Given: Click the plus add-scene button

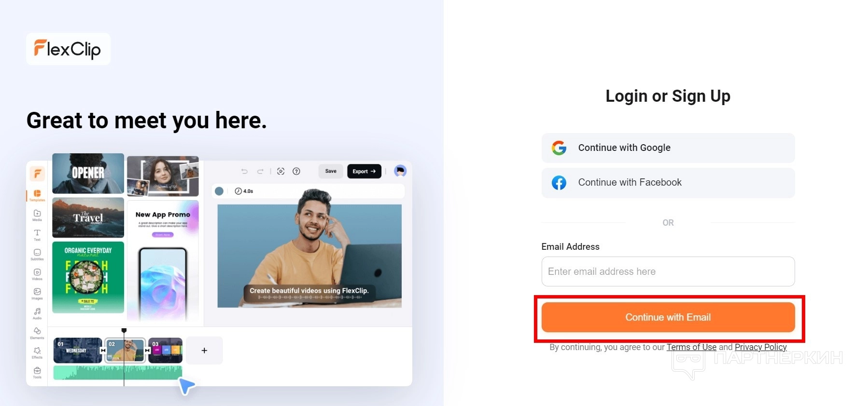Looking at the screenshot, I should [x=204, y=351].
